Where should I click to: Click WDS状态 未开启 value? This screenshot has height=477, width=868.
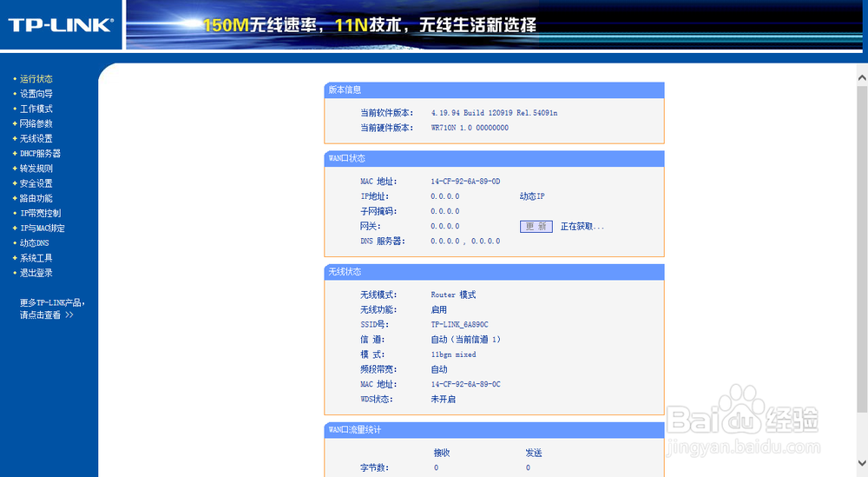tap(443, 400)
